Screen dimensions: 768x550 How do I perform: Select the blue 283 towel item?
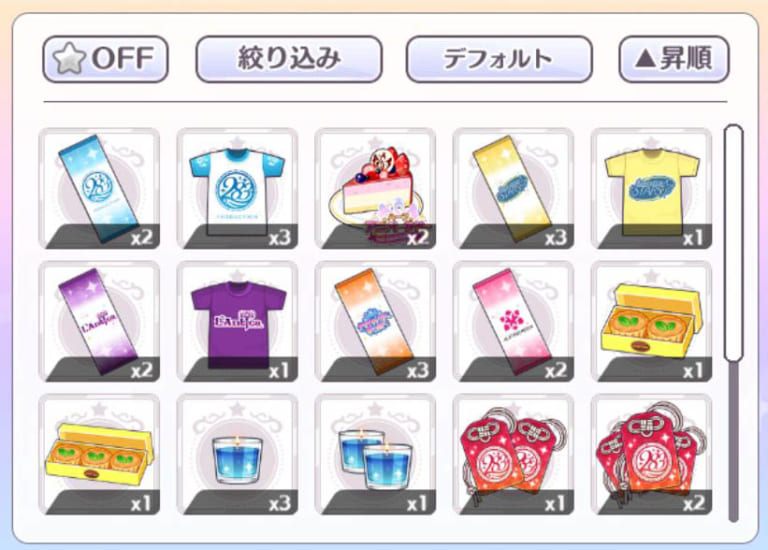coord(99,189)
